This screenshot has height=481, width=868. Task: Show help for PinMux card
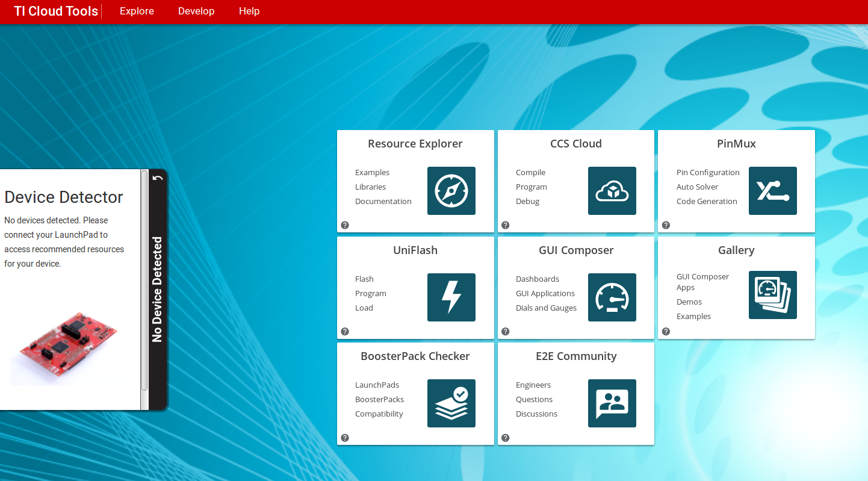click(666, 225)
